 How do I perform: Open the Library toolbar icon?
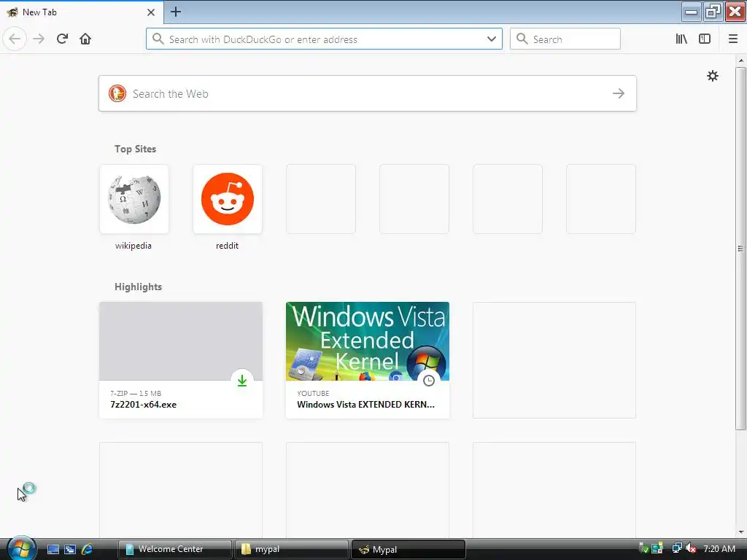tap(681, 39)
